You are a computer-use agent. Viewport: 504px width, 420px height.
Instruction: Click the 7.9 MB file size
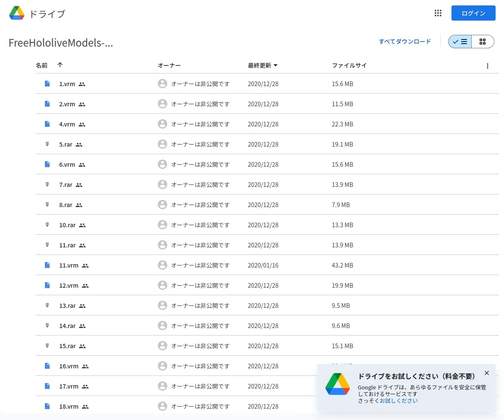coord(341,205)
